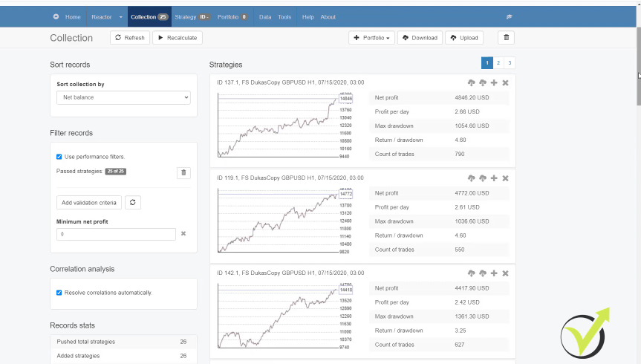Click the reset arrows icon beside Add validation criteria
Image resolution: width=641 pixels, height=364 pixels.
(x=132, y=202)
